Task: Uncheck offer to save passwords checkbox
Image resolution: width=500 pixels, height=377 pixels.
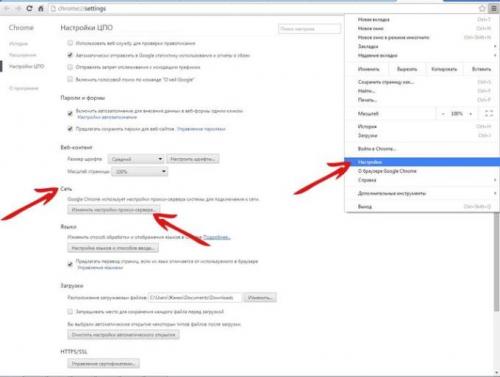Action: 70,129
